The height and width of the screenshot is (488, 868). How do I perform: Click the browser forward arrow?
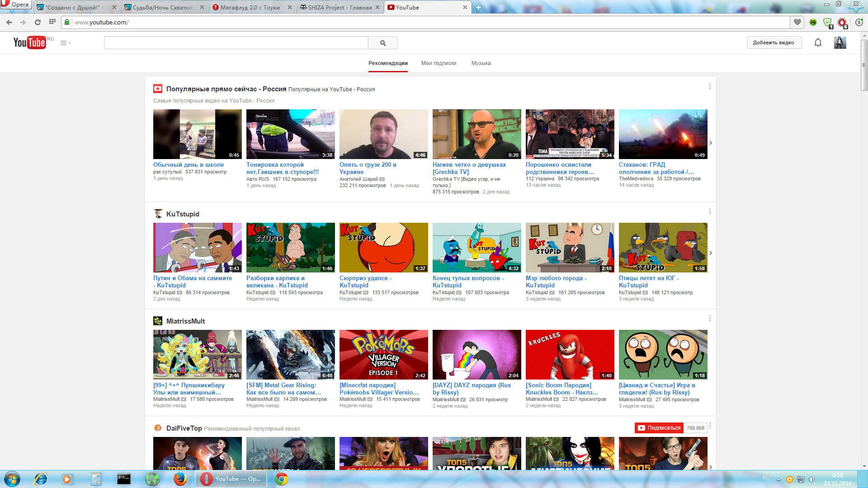click(23, 22)
